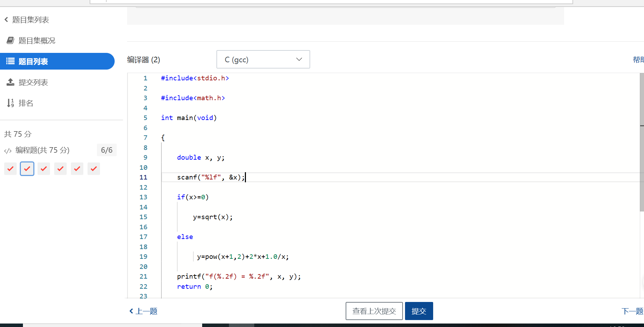Click the else keyword line
Viewport: 644px width, 327px height.
tap(185, 237)
